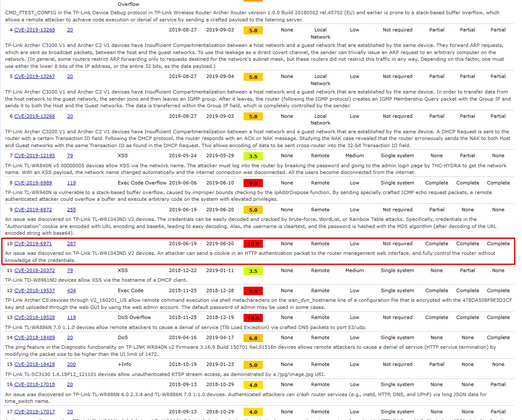522x420 pixels.
Task: Click 'Single system' authentication for CVE-2019-6989
Action: point(397,183)
